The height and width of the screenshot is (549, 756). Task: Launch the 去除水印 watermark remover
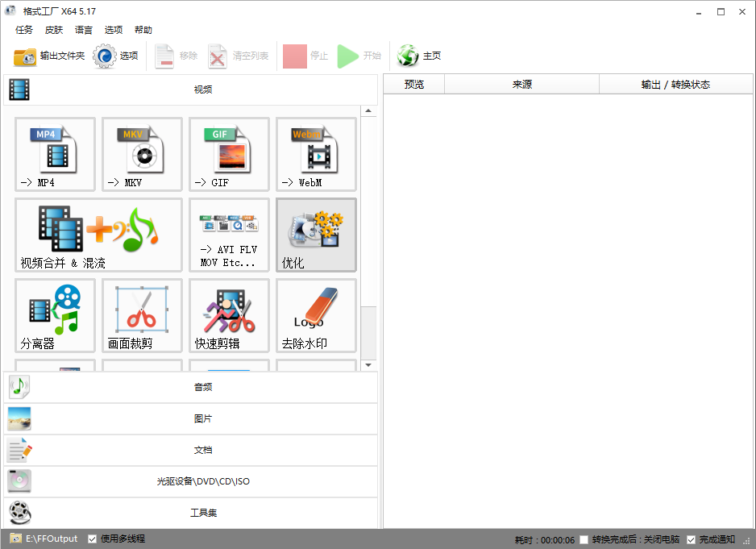pyautogui.click(x=316, y=315)
